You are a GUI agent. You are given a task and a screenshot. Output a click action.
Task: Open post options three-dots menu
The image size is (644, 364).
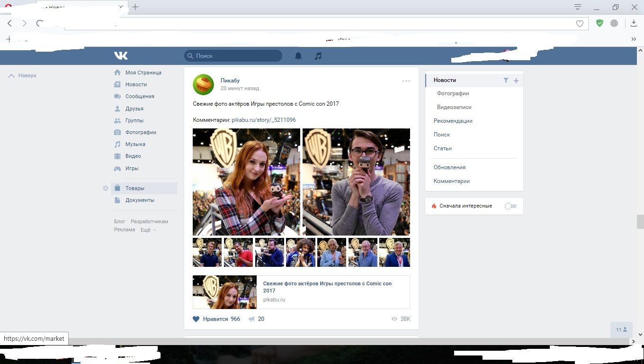(x=406, y=81)
